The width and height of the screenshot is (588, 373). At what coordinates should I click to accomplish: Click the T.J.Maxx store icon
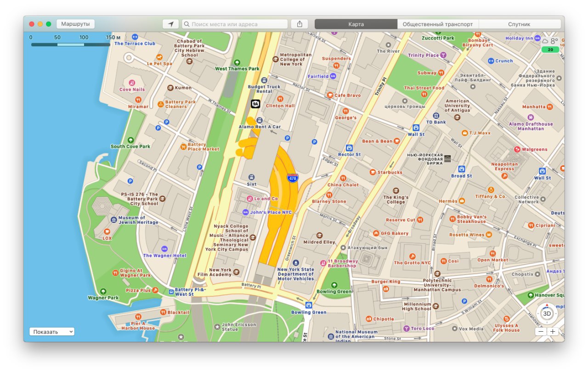click(465, 133)
